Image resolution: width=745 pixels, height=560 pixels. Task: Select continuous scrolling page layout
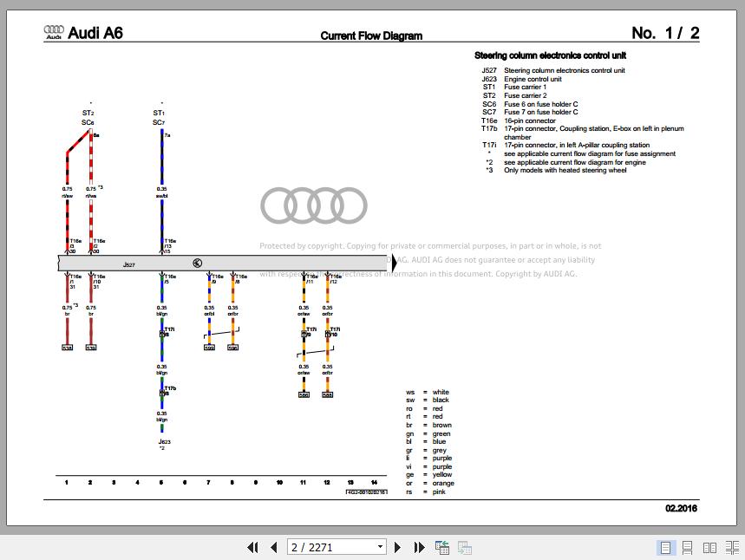tap(687, 548)
